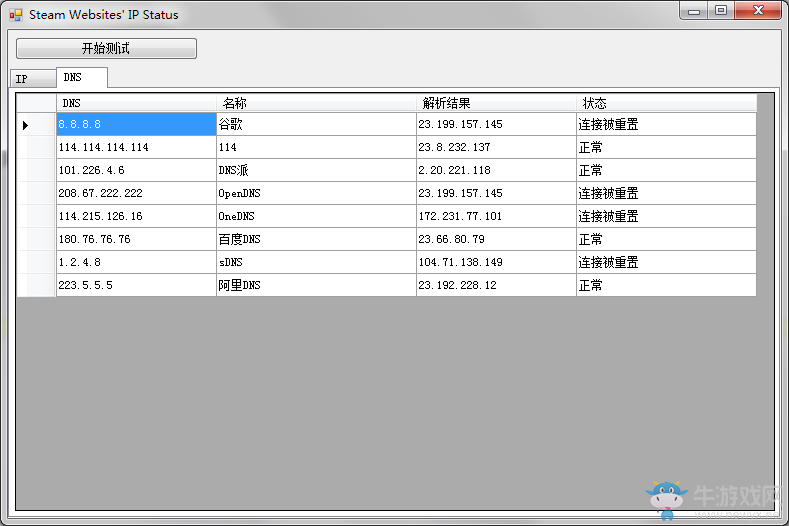Select the OneDNS name cell
789x526 pixels.
click(x=317, y=216)
